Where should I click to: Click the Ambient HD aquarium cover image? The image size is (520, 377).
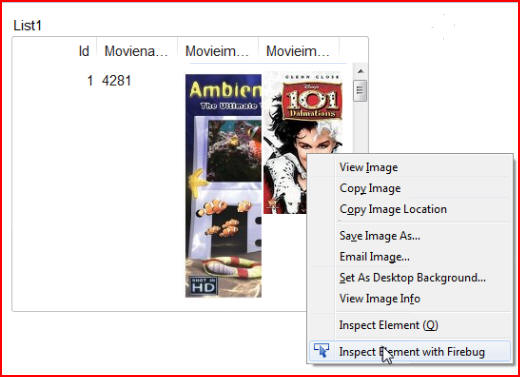tap(223, 186)
